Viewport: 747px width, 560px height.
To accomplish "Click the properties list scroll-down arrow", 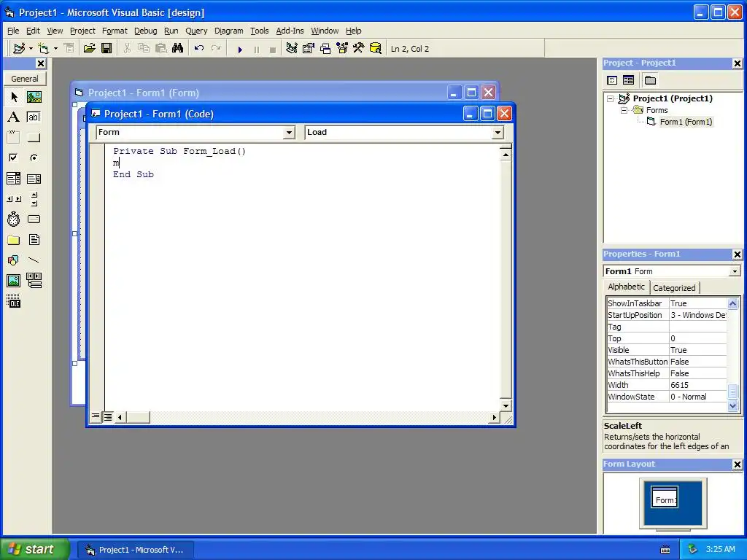I will (x=732, y=406).
